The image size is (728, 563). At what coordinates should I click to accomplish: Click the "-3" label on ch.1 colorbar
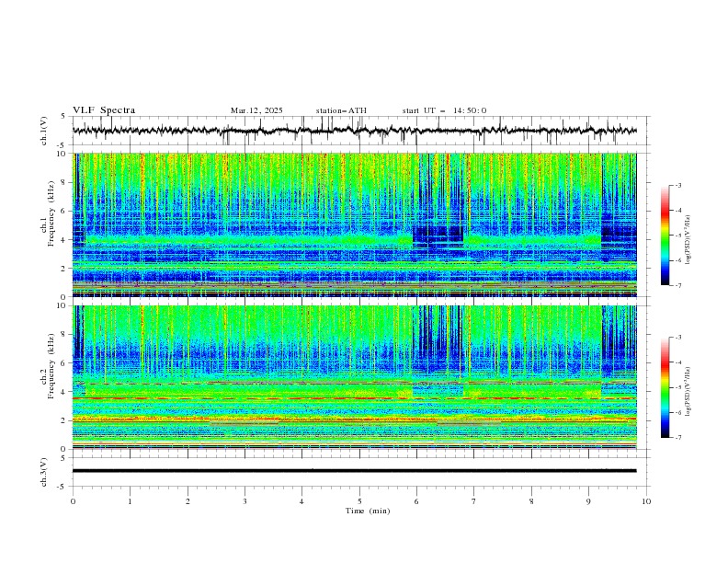[x=677, y=185]
